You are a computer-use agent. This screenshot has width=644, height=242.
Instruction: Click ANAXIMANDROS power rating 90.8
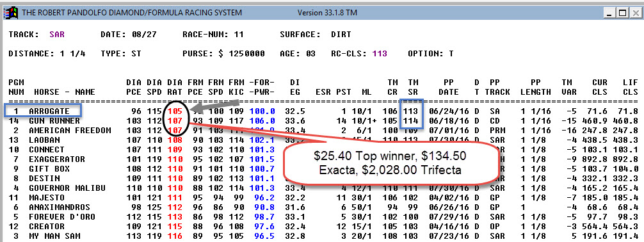tap(264, 207)
